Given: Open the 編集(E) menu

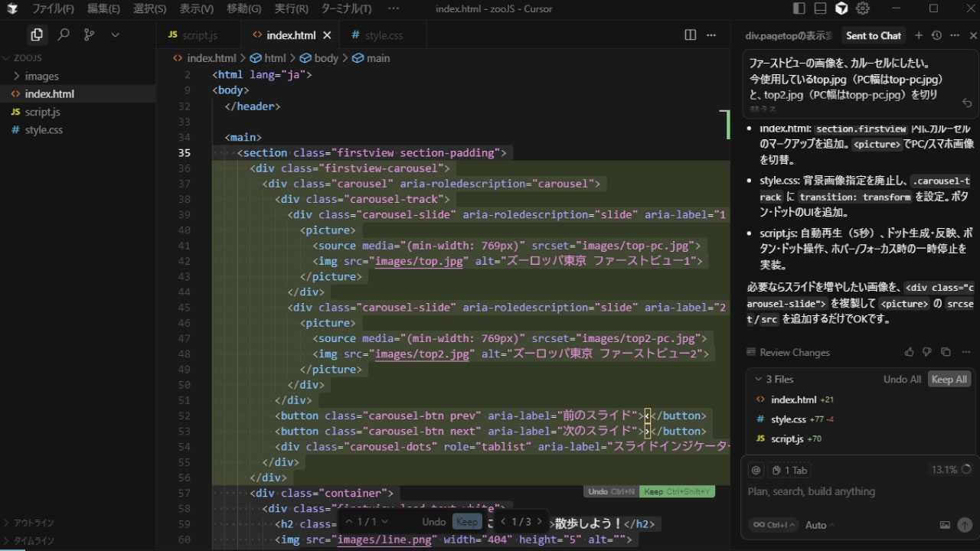Looking at the screenshot, I should [103, 8].
